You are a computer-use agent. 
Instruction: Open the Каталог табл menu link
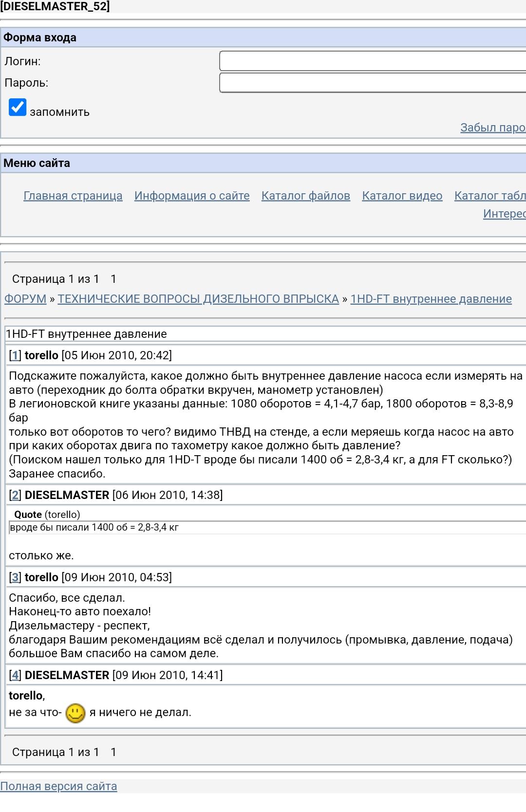pyautogui.click(x=489, y=196)
